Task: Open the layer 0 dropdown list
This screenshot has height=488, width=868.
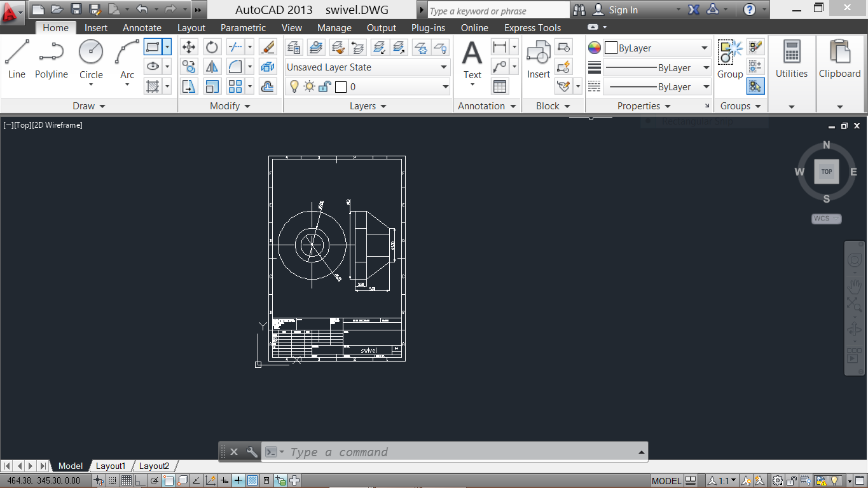Action: point(368,87)
